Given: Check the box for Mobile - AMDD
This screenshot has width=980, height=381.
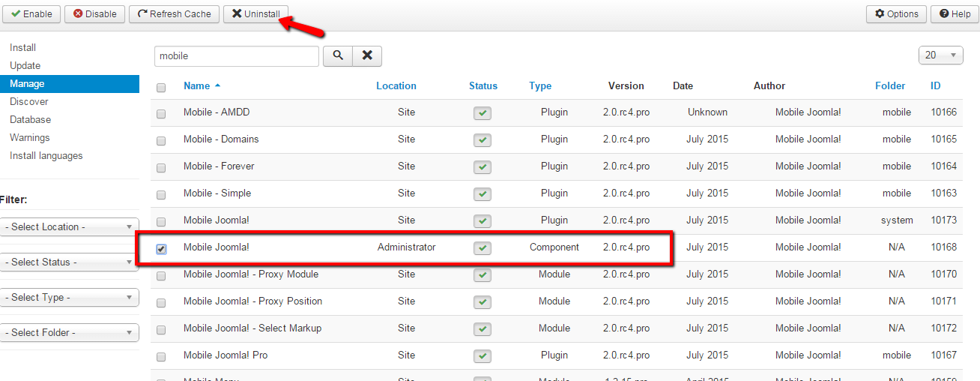Looking at the screenshot, I should point(161,114).
